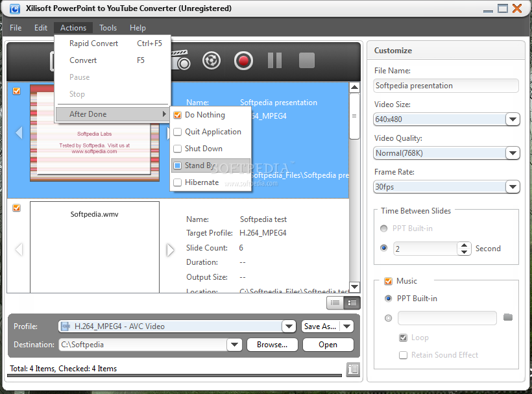
Task: Uncheck the Softpedia test item checkbox
Action: tap(16, 208)
